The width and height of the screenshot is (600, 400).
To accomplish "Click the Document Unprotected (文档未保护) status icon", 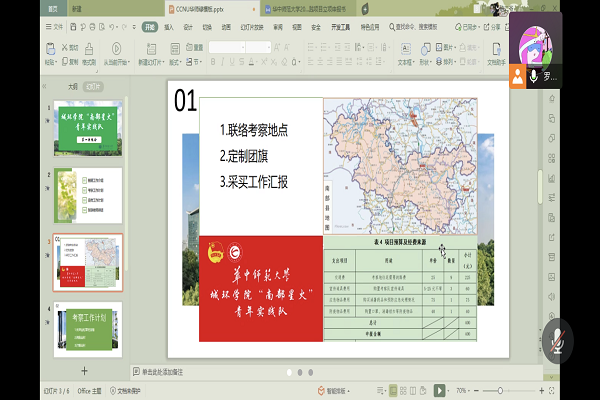I will [113, 390].
